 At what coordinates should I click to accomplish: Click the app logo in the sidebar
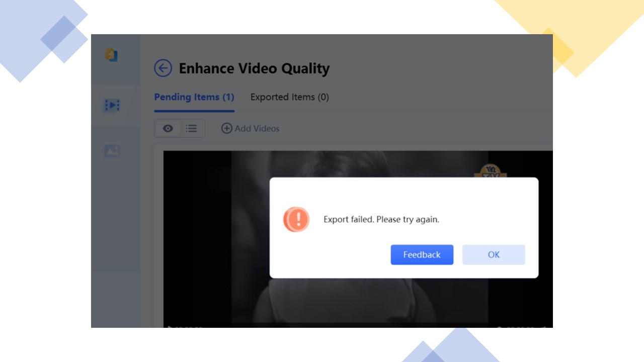coord(111,55)
